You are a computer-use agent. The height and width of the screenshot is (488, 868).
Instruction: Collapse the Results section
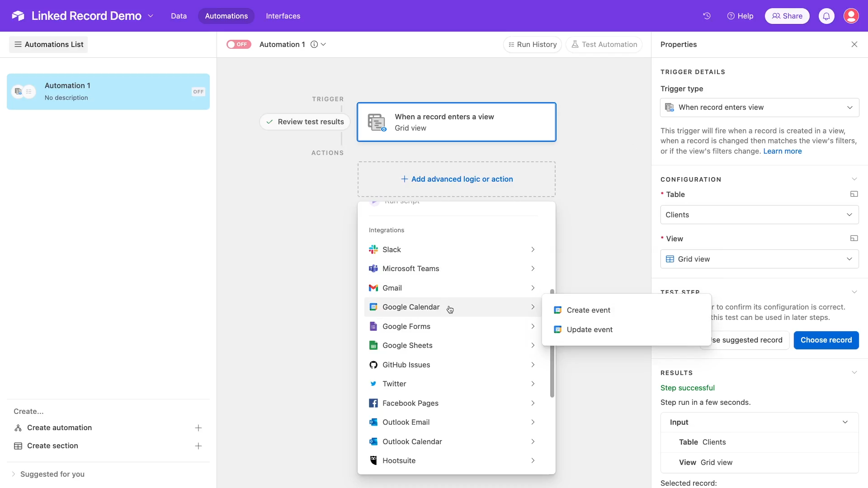854,373
